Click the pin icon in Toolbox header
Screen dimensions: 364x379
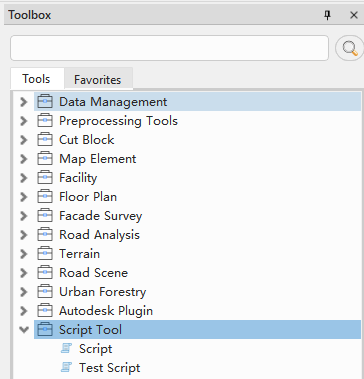[328, 15]
